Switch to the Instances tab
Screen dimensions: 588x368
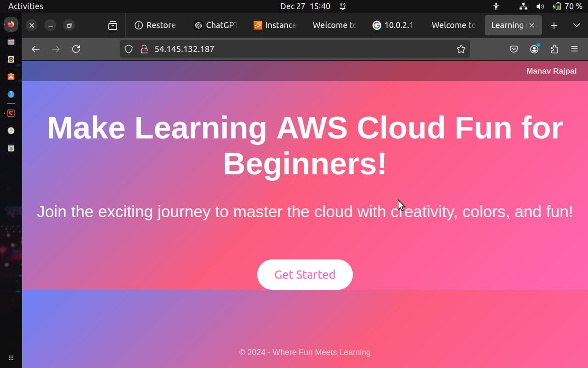click(x=275, y=25)
